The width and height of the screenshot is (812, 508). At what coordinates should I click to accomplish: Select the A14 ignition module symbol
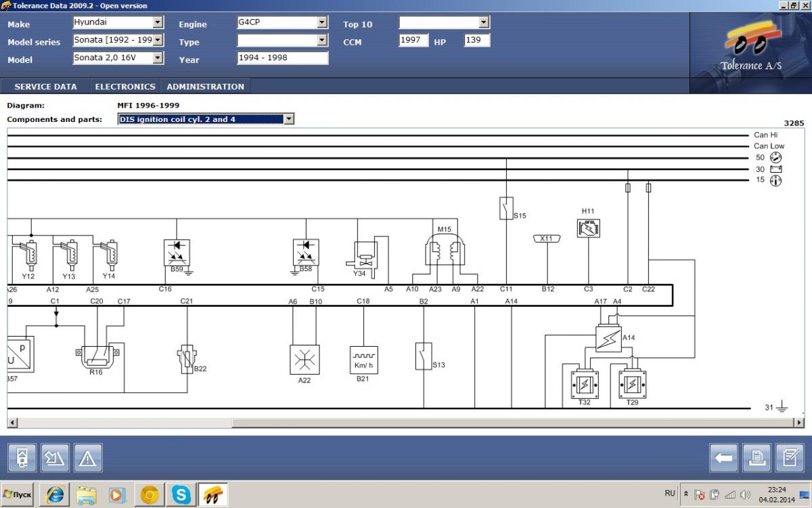pos(608,339)
